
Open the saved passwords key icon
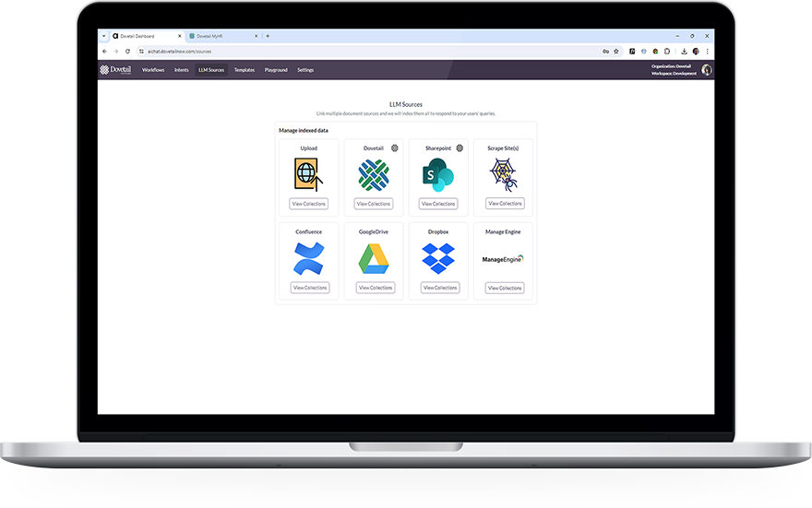[x=605, y=52]
